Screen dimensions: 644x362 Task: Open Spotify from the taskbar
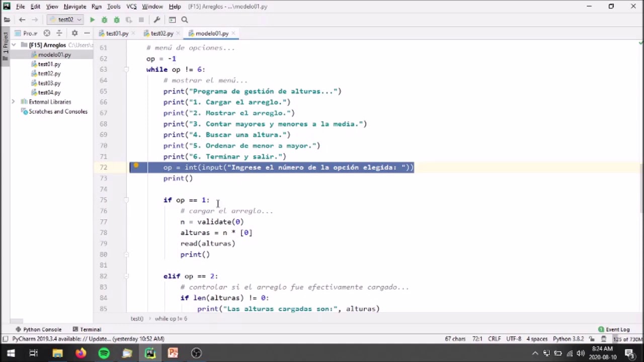point(104,353)
